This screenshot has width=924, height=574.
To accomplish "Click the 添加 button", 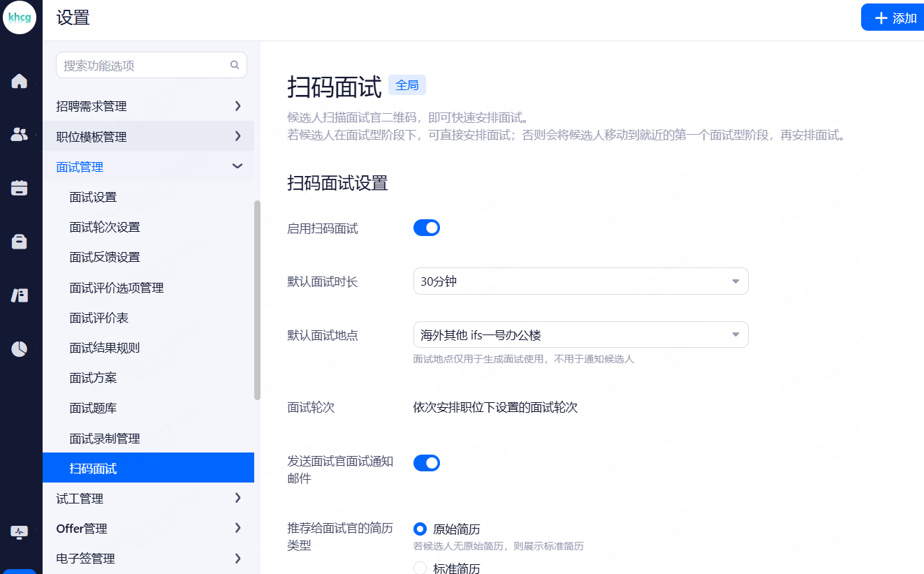I will click(x=895, y=18).
